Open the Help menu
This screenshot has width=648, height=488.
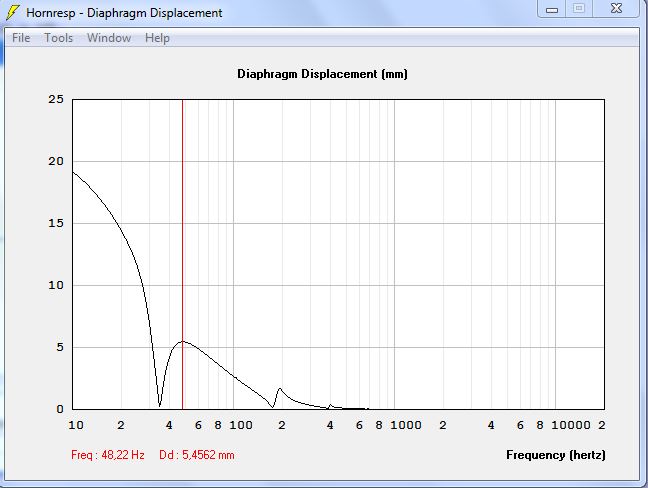[x=157, y=38]
